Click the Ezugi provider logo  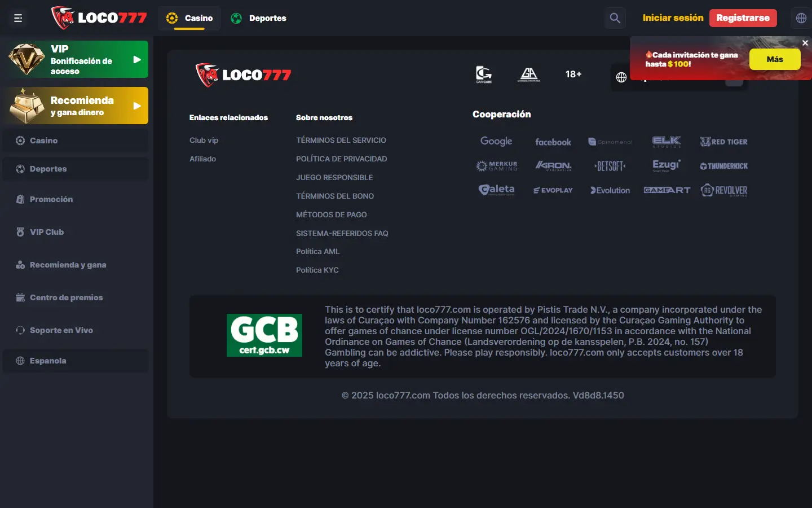(x=667, y=165)
